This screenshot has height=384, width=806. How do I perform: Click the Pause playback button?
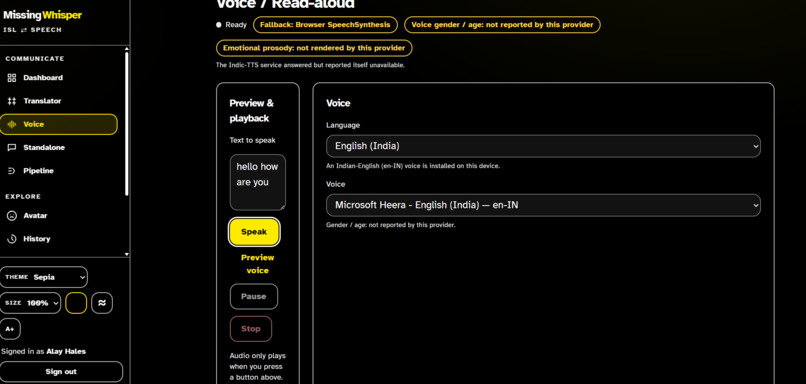tap(254, 297)
